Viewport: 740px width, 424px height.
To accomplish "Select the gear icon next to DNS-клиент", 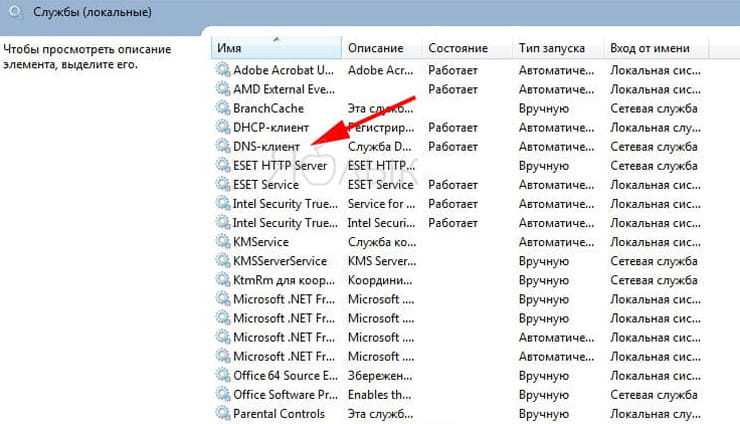I will pos(223,146).
